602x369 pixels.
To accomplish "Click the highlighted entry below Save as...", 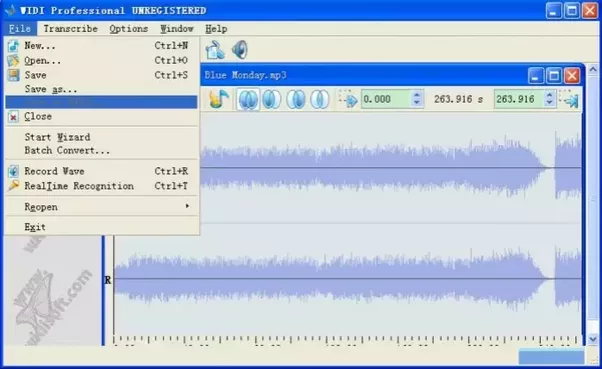I will [101, 102].
